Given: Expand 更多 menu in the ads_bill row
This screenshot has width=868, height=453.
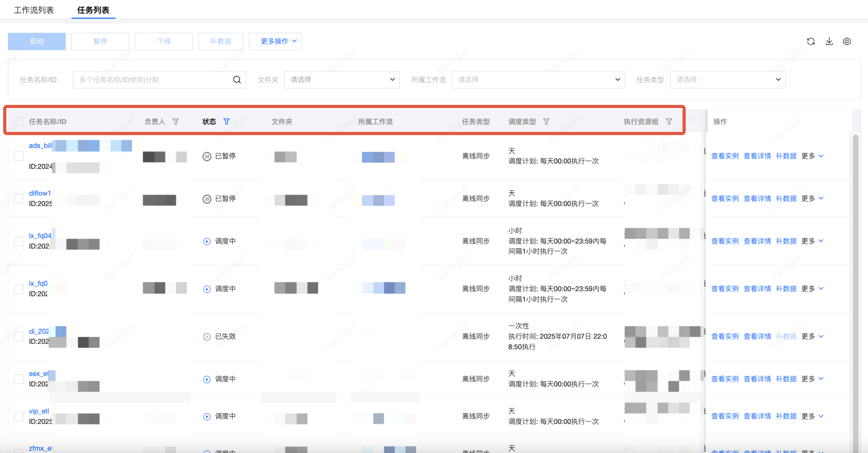Looking at the screenshot, I should [x=812, y=156].
